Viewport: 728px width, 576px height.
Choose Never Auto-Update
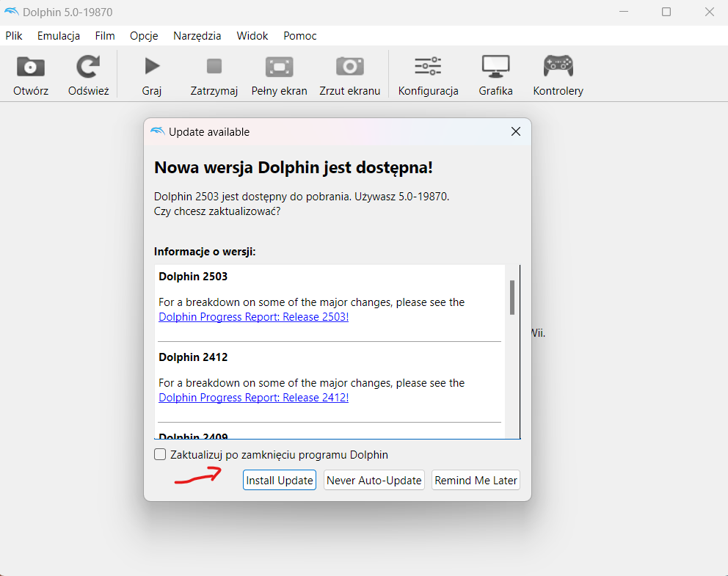[374, 481]
